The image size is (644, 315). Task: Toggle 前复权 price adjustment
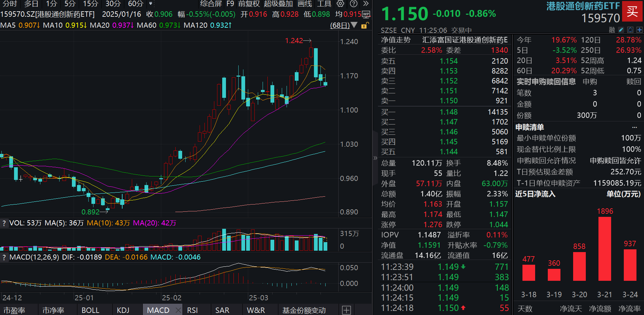pyautogui.click(x=249, y=4)
